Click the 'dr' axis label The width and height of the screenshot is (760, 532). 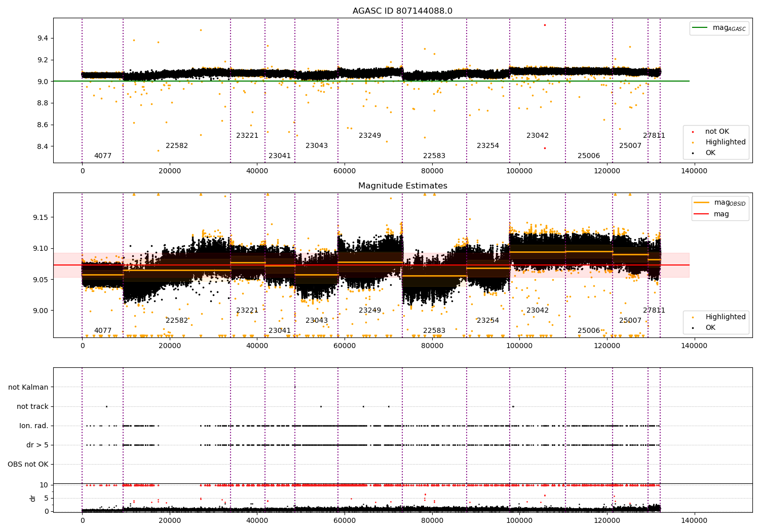click(33, 498)
